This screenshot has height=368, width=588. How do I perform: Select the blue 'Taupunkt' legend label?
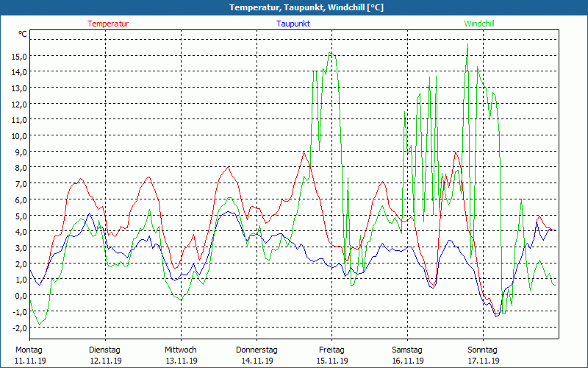tap(293, 24)
